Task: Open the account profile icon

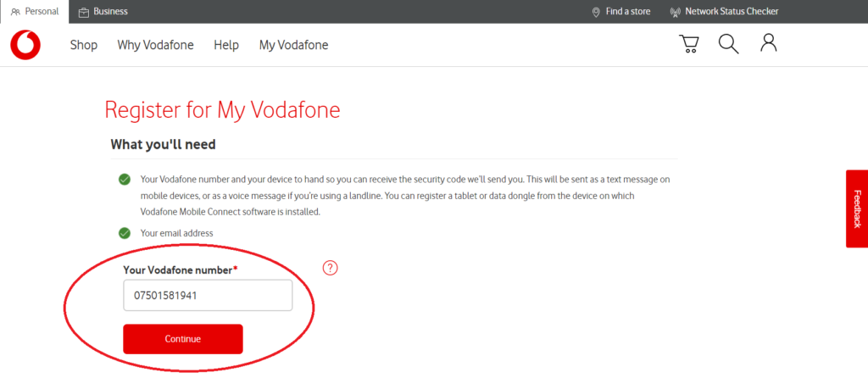Action: click(x=769, y=44)
